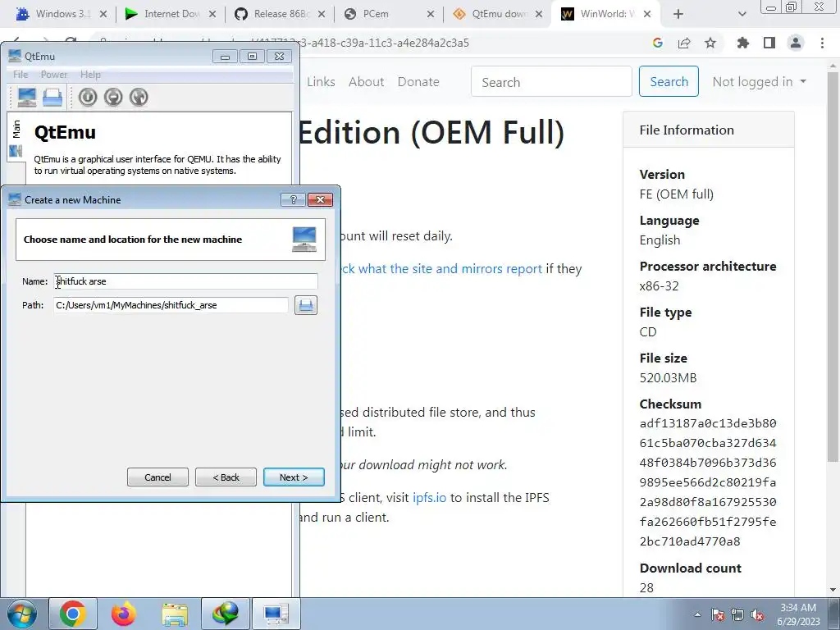Viewport: 840px width, 630px height.
Task: Click the WinWorld Search text box
Action: tap(551, 81)
